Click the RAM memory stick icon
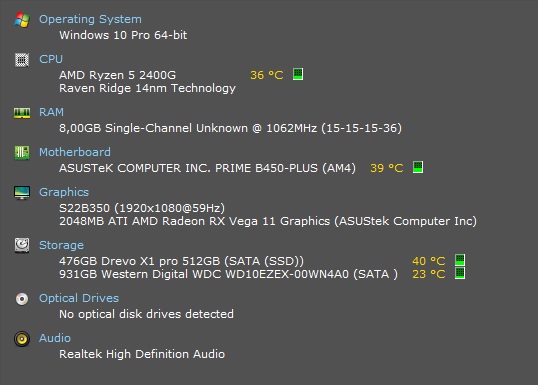The image size is (538, 385). (22, 113)
